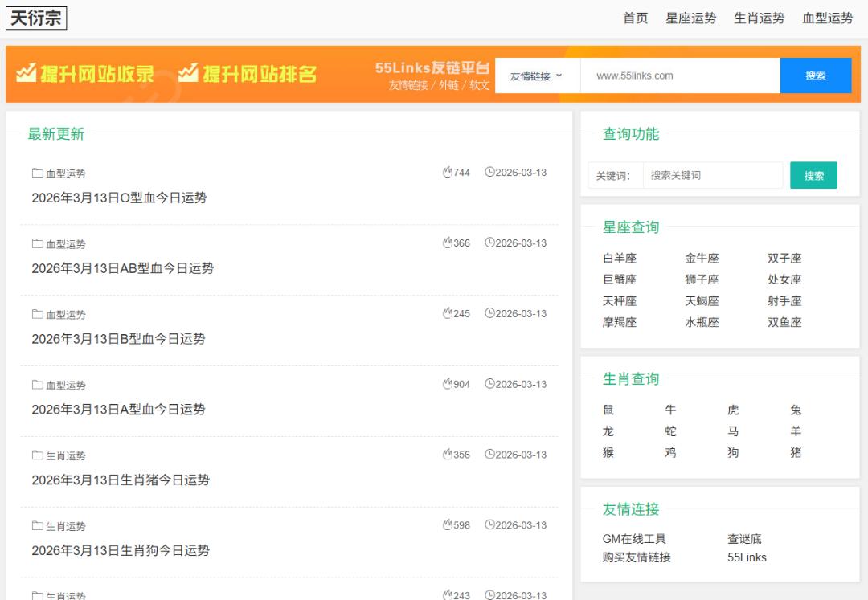Go to 首页 in navigation bar

[x=635, y=18]
